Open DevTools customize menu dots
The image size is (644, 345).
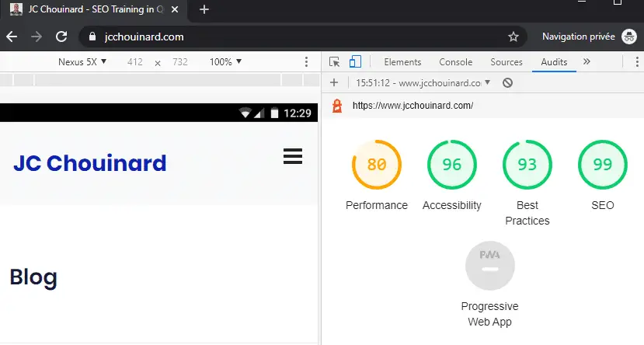[636, 62]
